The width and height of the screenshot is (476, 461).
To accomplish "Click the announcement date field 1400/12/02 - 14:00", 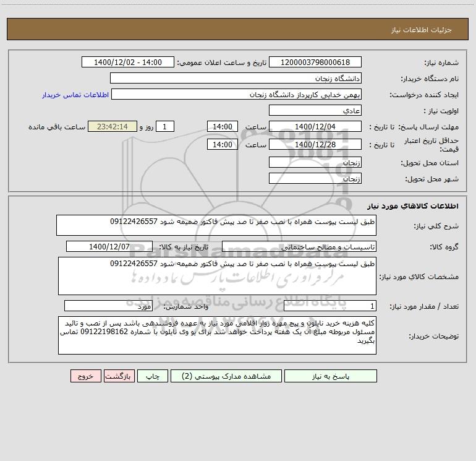I will (128, 62).
